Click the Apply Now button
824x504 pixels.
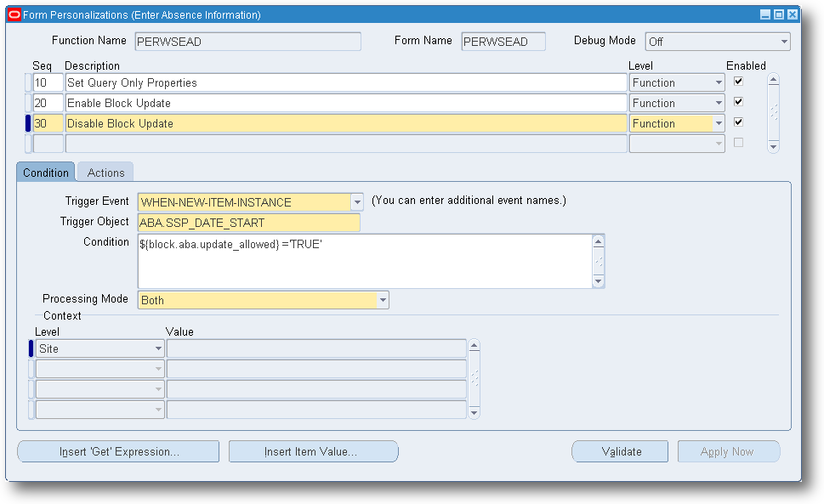click(x=729, y=451)
